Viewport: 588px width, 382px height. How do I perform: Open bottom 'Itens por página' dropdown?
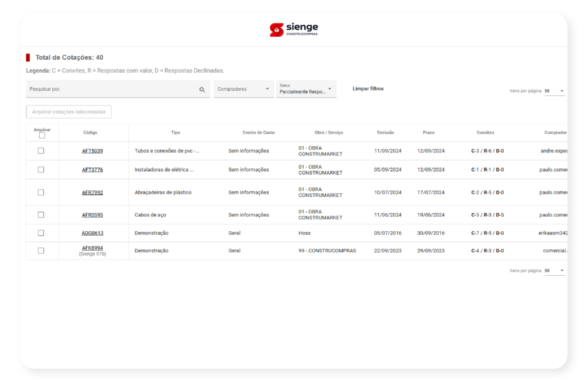tap(554, 271)
